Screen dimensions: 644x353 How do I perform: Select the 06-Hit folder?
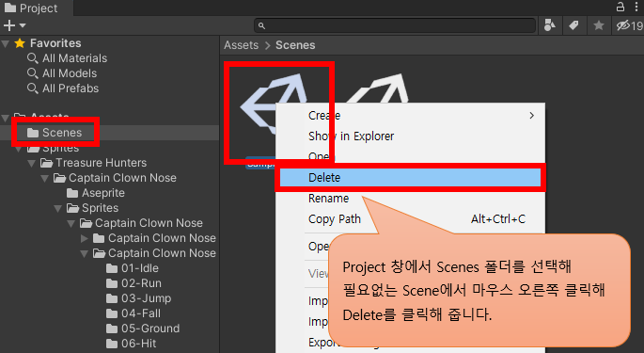point(139,344)
